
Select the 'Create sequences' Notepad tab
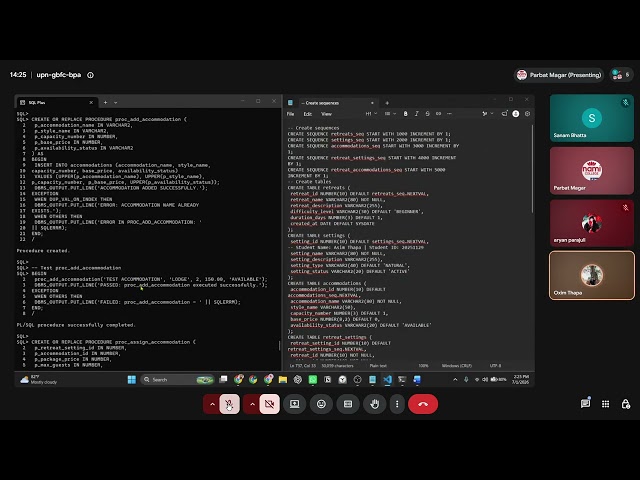[x=335, y=103]
